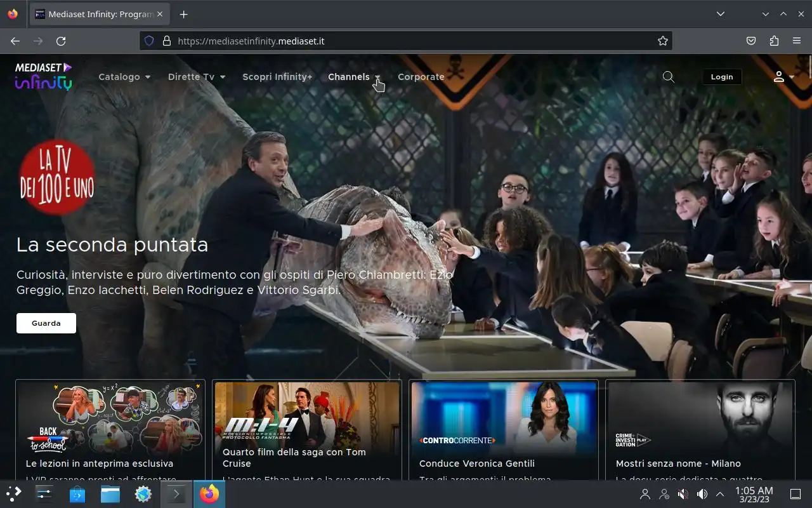This screenshot has height=508, width=812.
Task: Open a new browser tab
Action: 183,14
